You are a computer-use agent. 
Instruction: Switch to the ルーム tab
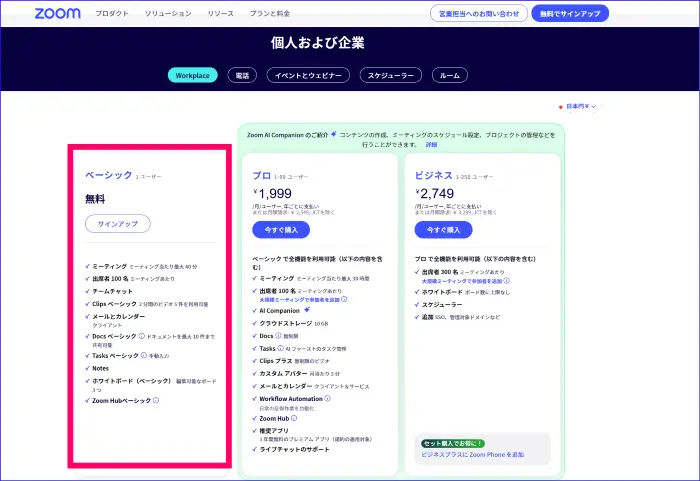[x=450, y=75]
